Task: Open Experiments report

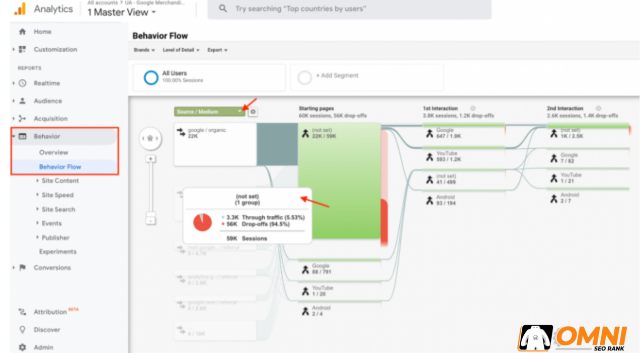Action: [58, 251]
